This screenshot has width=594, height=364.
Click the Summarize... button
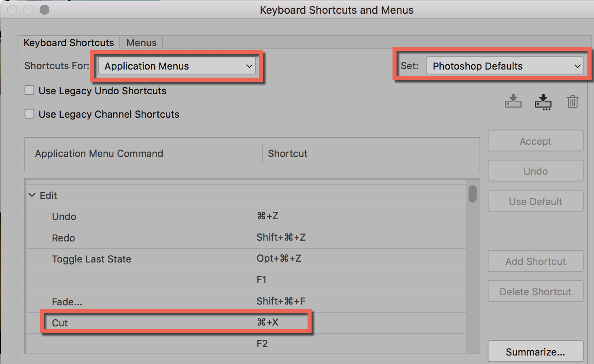click(535, 351)
